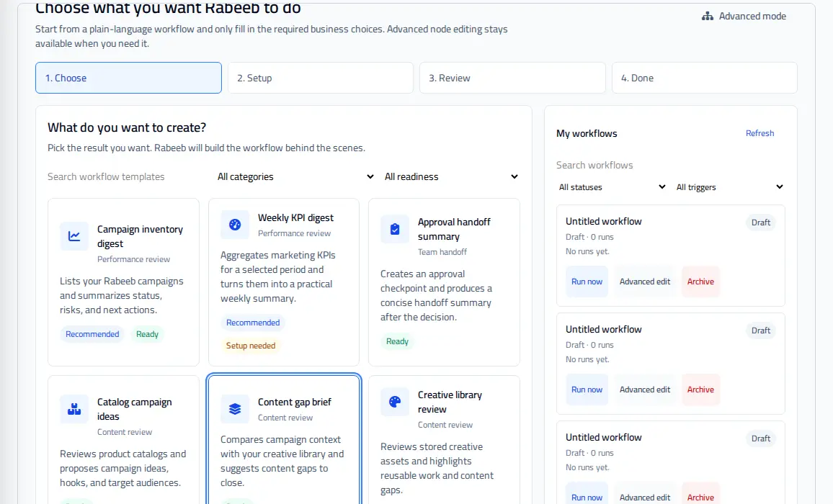Click the Content gap brief layers icon
This screenshot has height=504, width=833.
[x=235, y=409]
